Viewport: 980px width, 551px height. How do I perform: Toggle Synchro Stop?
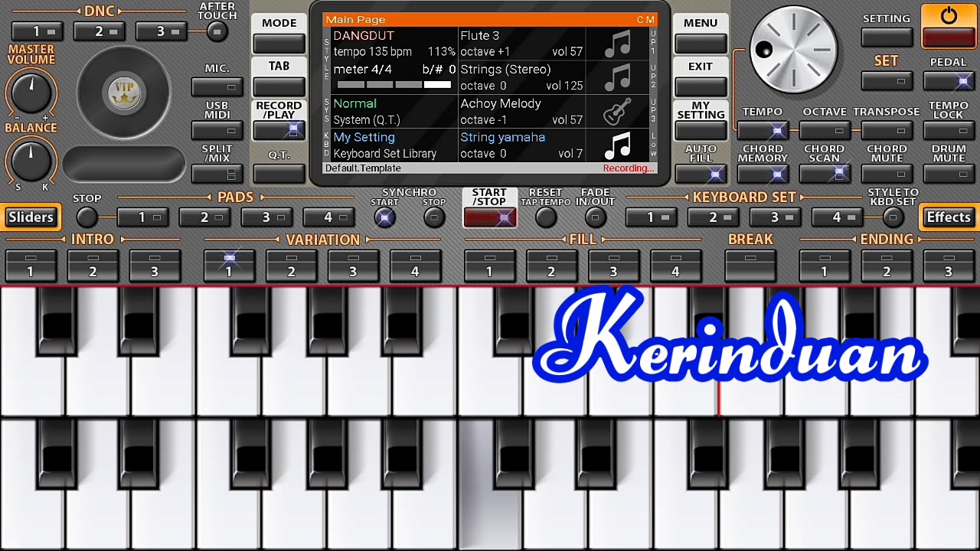[x=434, y=218]
